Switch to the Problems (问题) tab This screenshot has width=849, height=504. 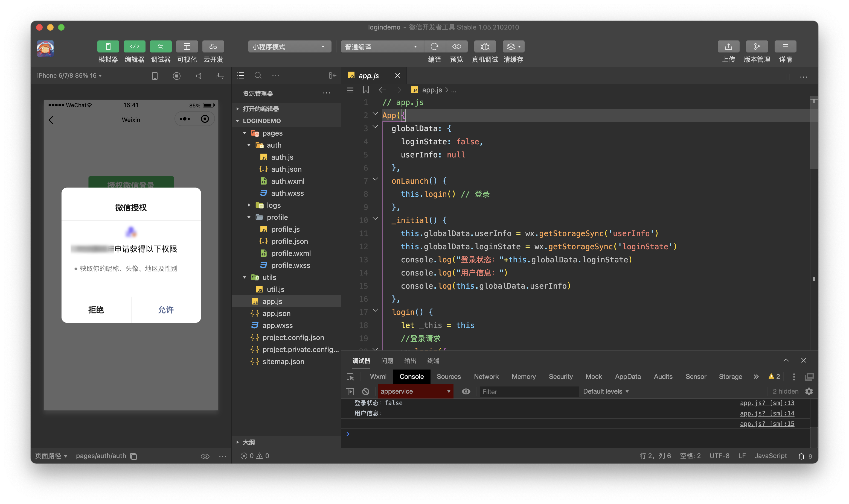pyautogui.click(x=387, y=361)
